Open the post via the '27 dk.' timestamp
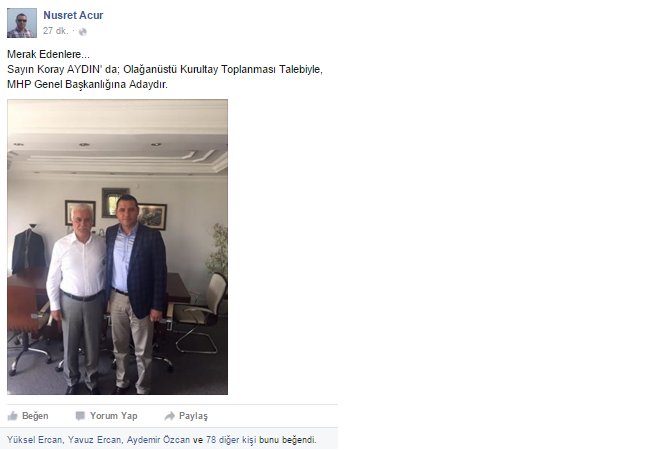This screenshot has height=450, width=670. click(x=56, y=31)
